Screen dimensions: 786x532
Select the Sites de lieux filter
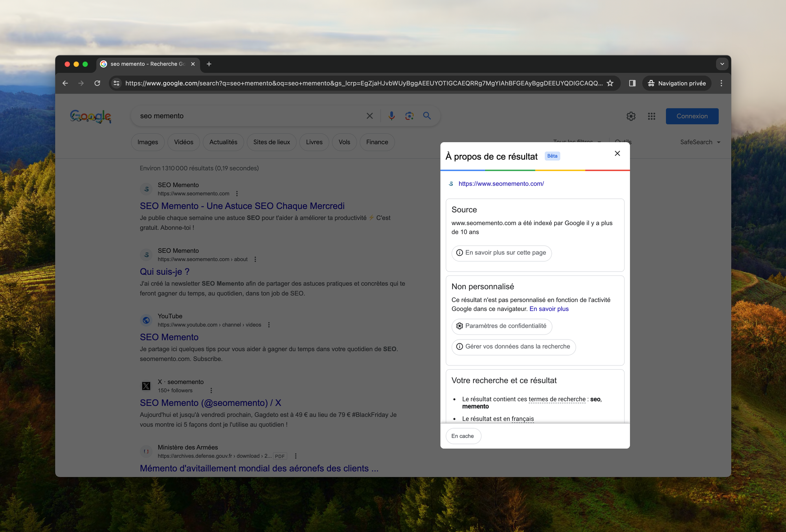pos(272,142)
